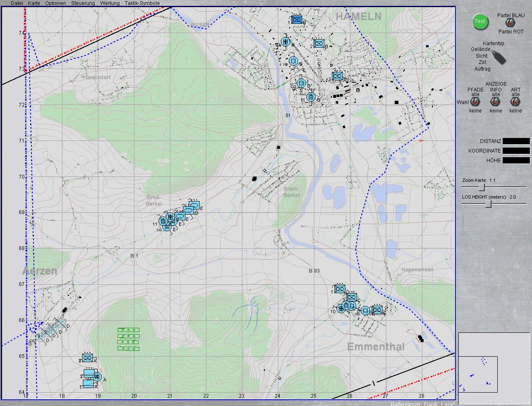Click the green obstacle field symbol
Viewport: 532px width, 406px height.
pyautogui.click(x=128, y=339)
